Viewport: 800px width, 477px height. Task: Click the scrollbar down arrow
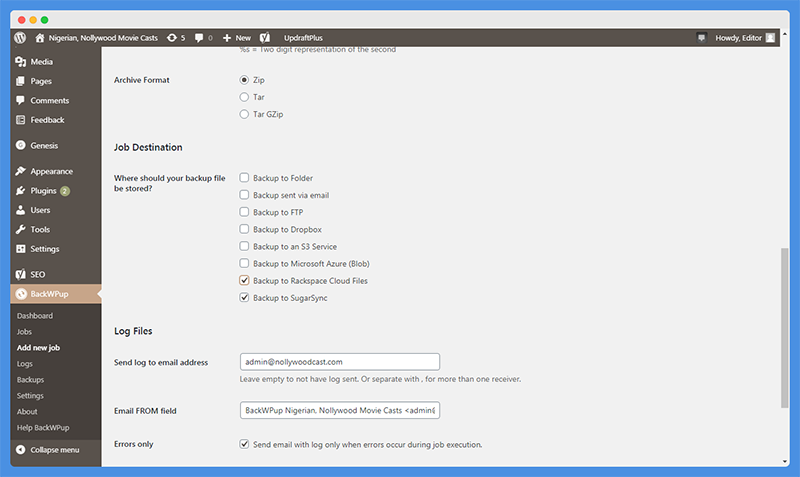pos(785,461)
